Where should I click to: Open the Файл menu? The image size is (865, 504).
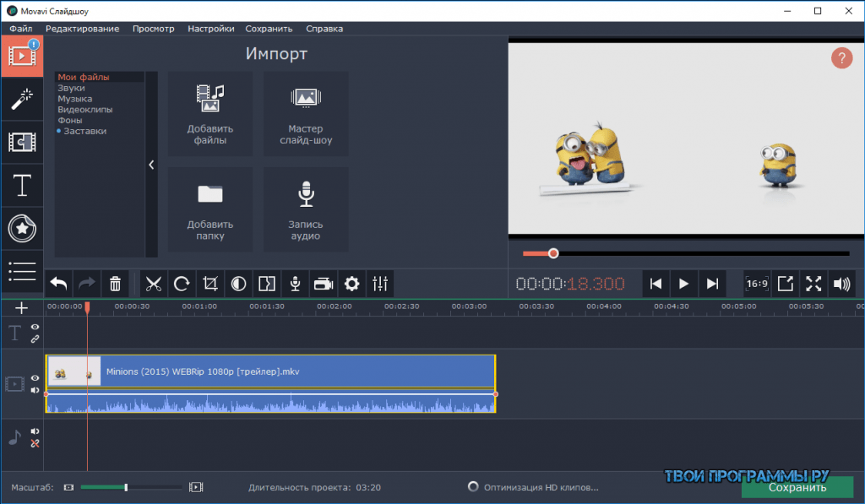(21, 29)
